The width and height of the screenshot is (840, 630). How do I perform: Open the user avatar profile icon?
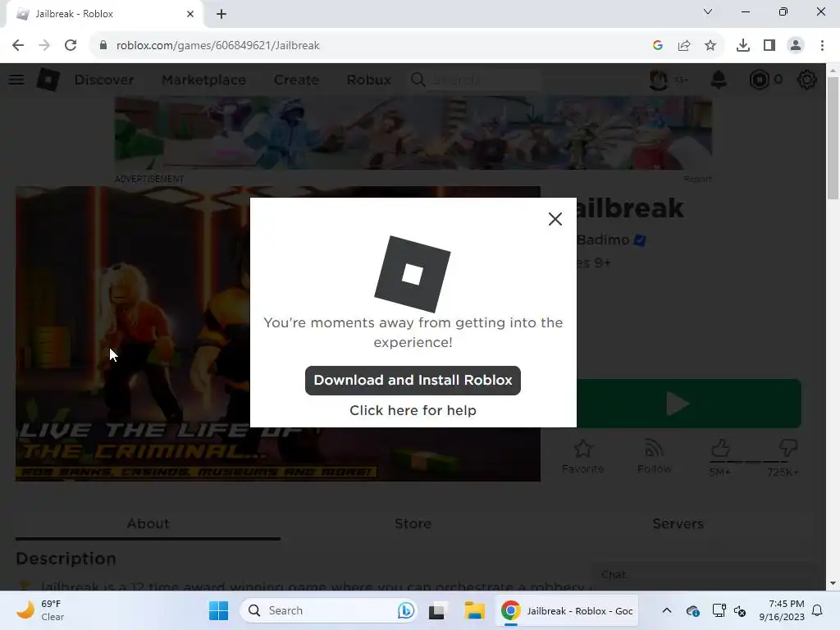[659, 80]
